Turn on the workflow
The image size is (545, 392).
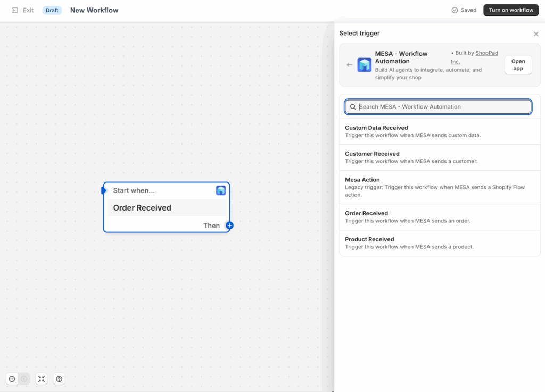(510, 10)
